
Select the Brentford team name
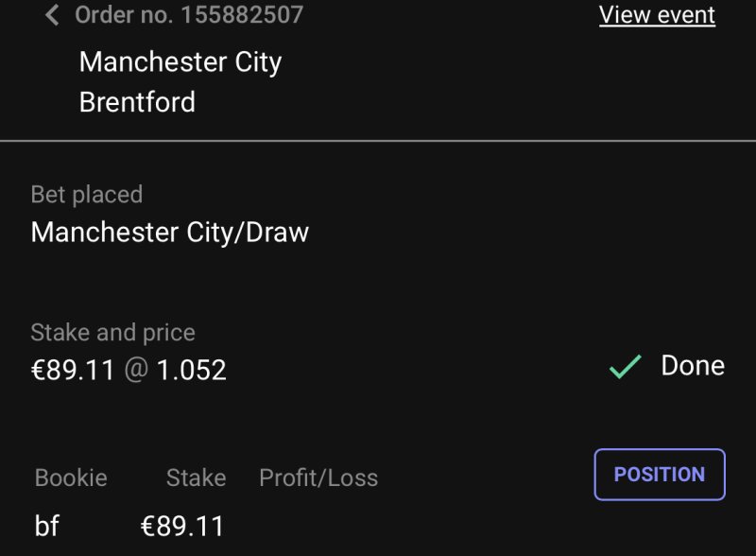[x=137, y=102]
